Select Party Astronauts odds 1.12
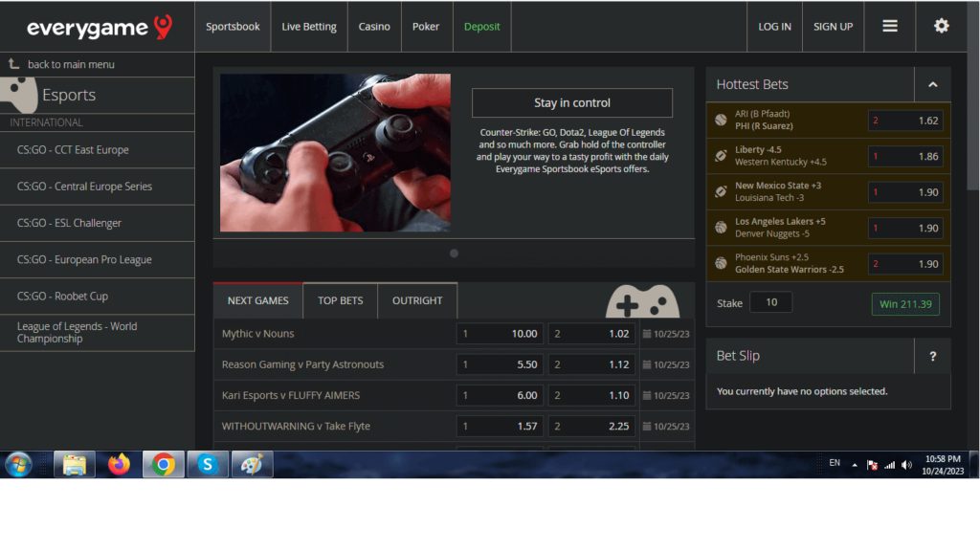Image resolution: width=980 pixels, height=551 pixels. [591, 364]
